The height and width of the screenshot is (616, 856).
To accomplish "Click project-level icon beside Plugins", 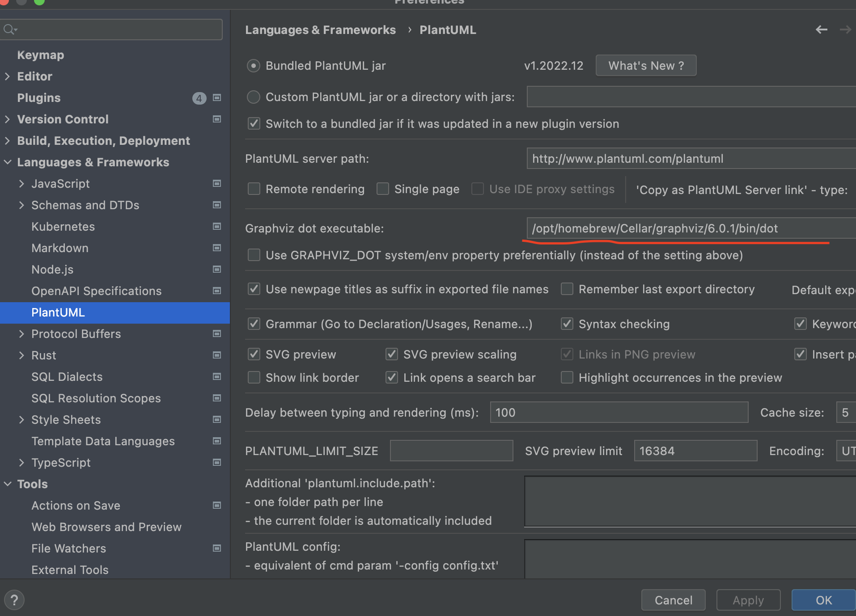I will coord(217,98).
